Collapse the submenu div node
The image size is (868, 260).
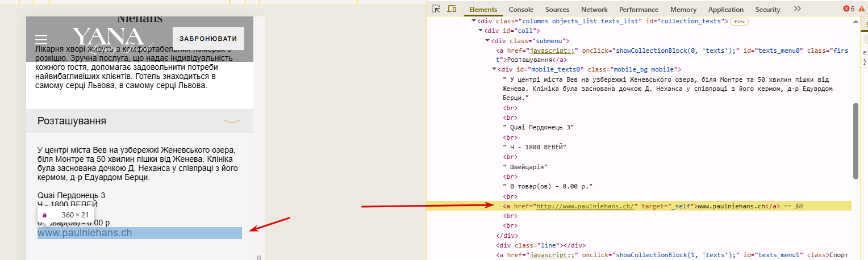pyautogui.click(x=487, y=41)
